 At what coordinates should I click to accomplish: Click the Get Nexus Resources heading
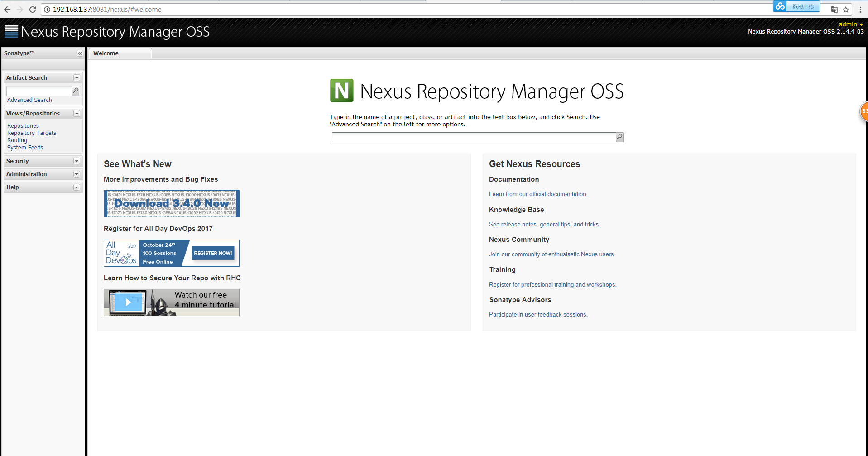[534, 164]
